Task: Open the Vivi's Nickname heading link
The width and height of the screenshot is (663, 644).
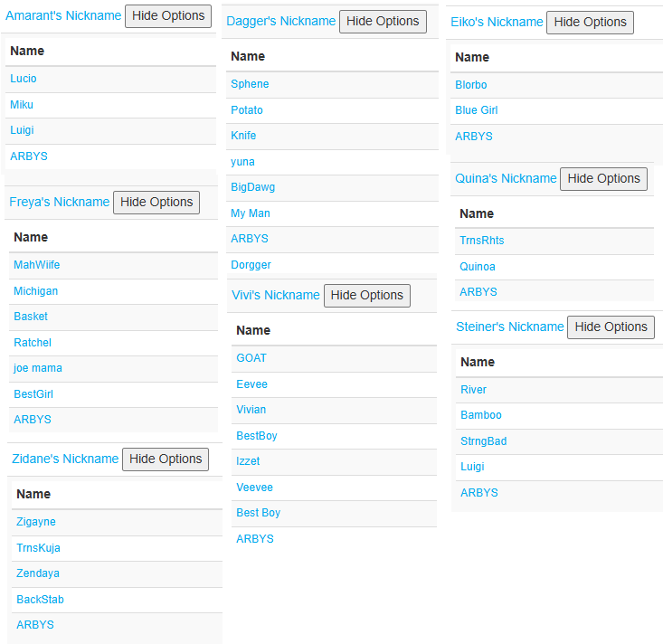Action: pos(276,295)
